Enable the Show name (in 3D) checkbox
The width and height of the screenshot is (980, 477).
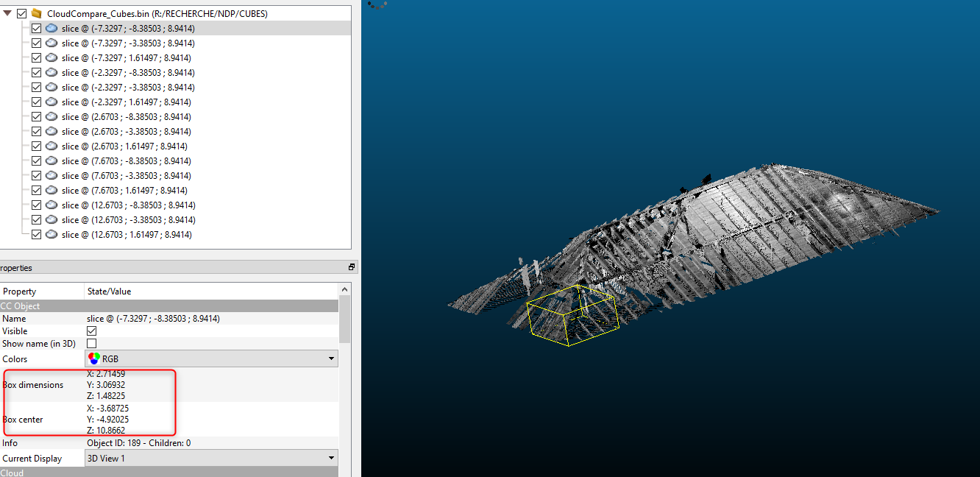tap(92, 344)
